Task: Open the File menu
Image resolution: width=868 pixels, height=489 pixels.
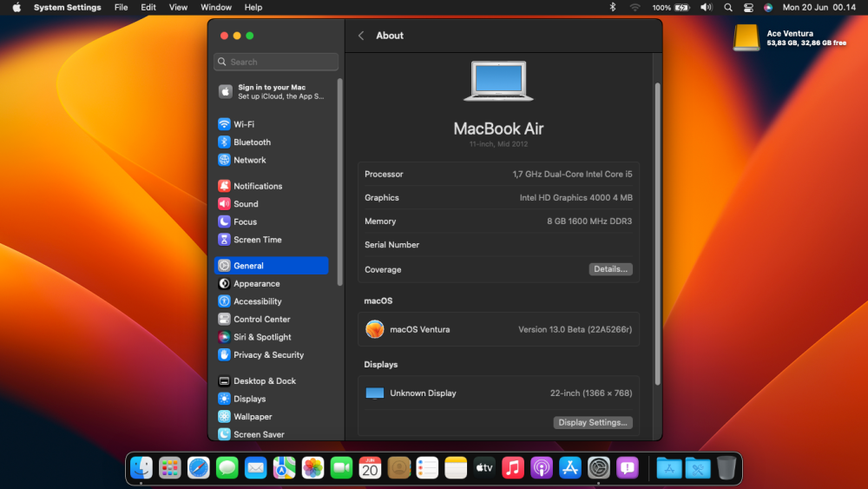Action: pos(121,7)
